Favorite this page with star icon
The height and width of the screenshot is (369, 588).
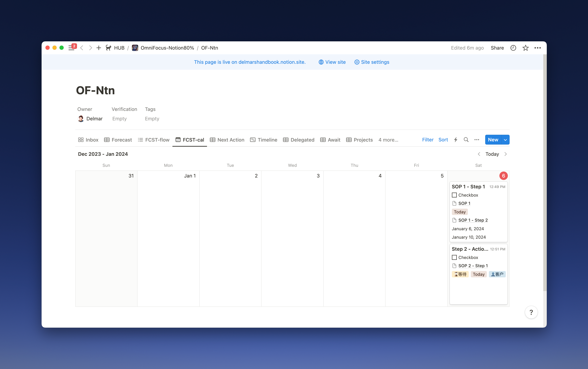526,48
